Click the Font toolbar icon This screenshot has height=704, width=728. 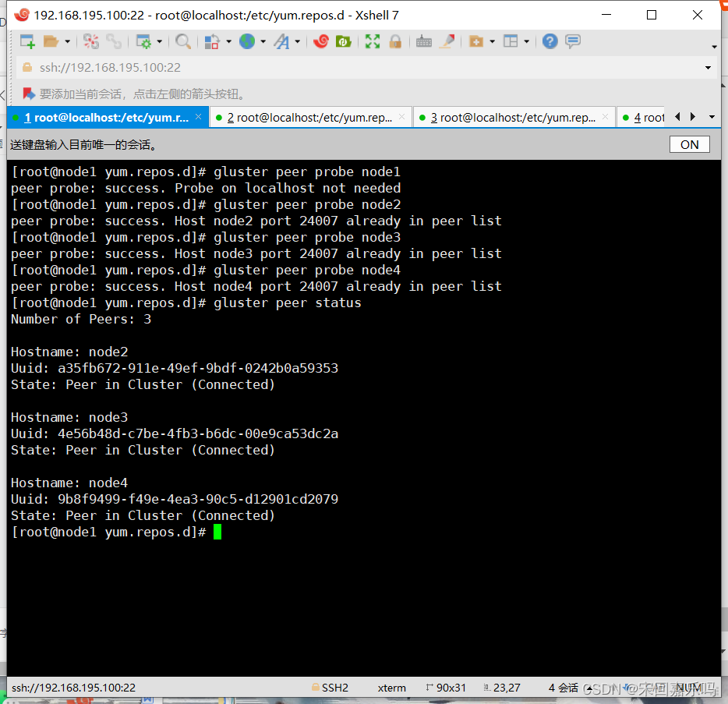[281, 42]
